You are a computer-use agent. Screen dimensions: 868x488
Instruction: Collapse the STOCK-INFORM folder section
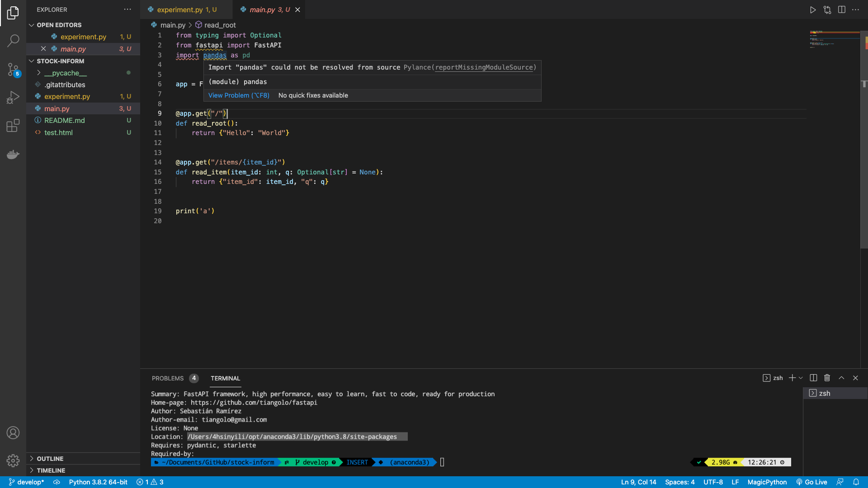[x=61, y=61]
